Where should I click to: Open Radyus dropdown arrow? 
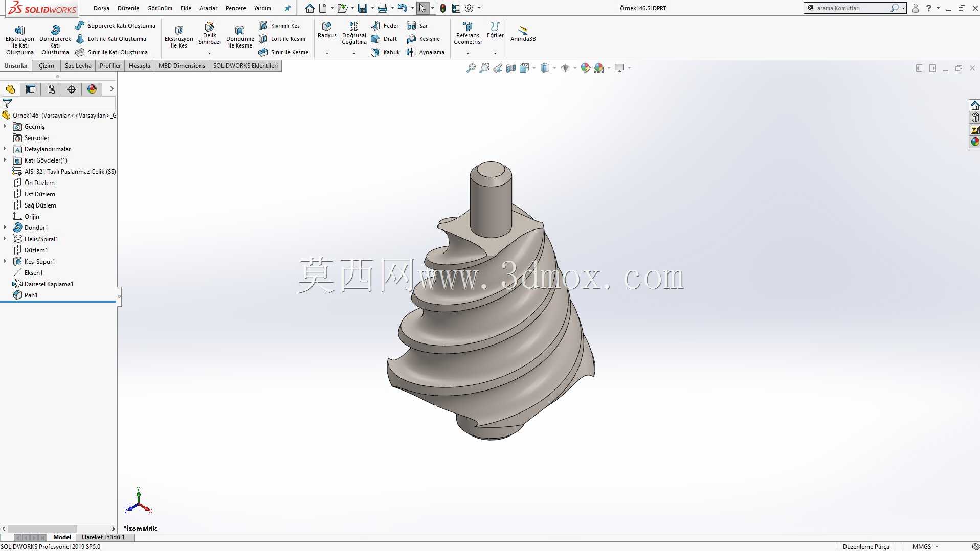coord(327,53)
